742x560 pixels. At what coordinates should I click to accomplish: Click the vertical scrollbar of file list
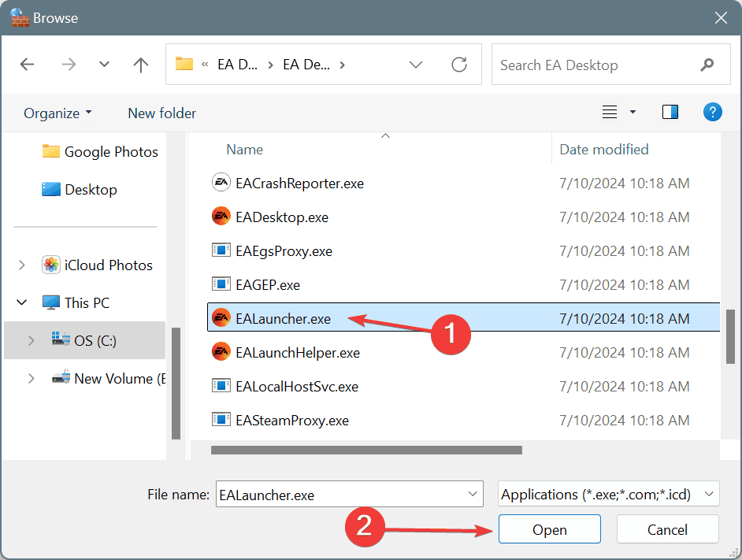730,336
